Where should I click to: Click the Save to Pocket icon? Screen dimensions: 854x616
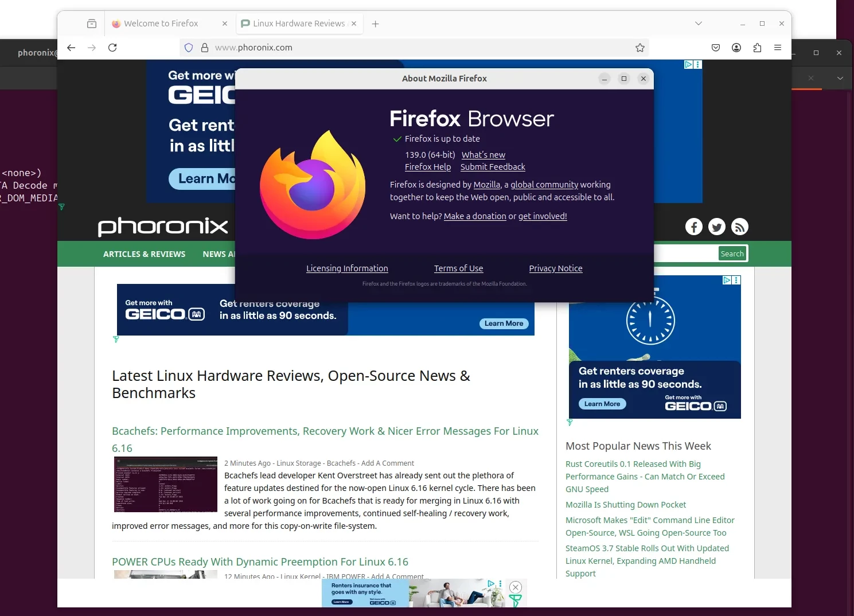[x=716, y=48]
